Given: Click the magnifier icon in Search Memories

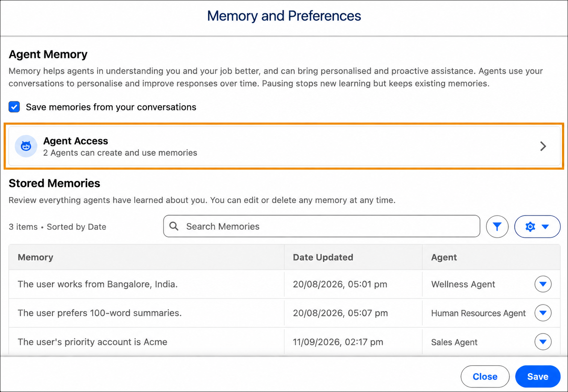Looking at the screenshot, I should click(174, 226).
